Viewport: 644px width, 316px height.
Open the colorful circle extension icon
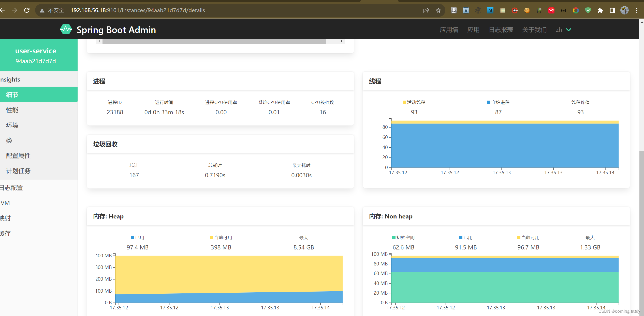click(x=576, y=10)
